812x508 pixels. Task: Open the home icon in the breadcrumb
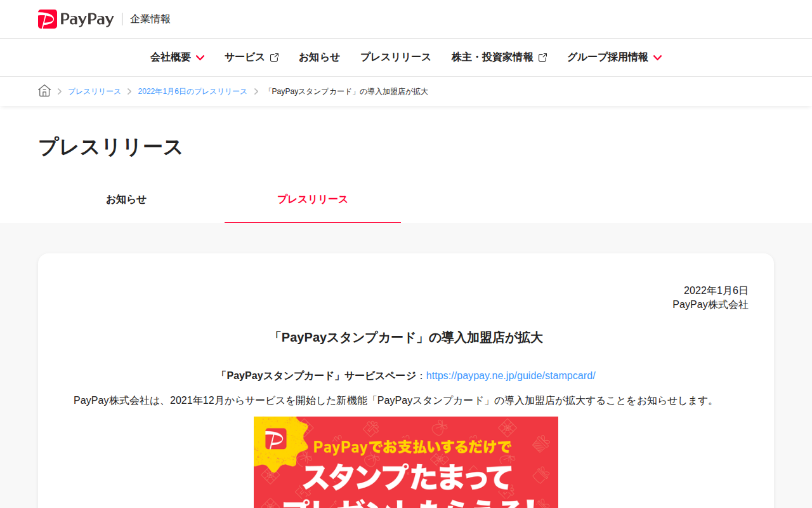point(44,91)
